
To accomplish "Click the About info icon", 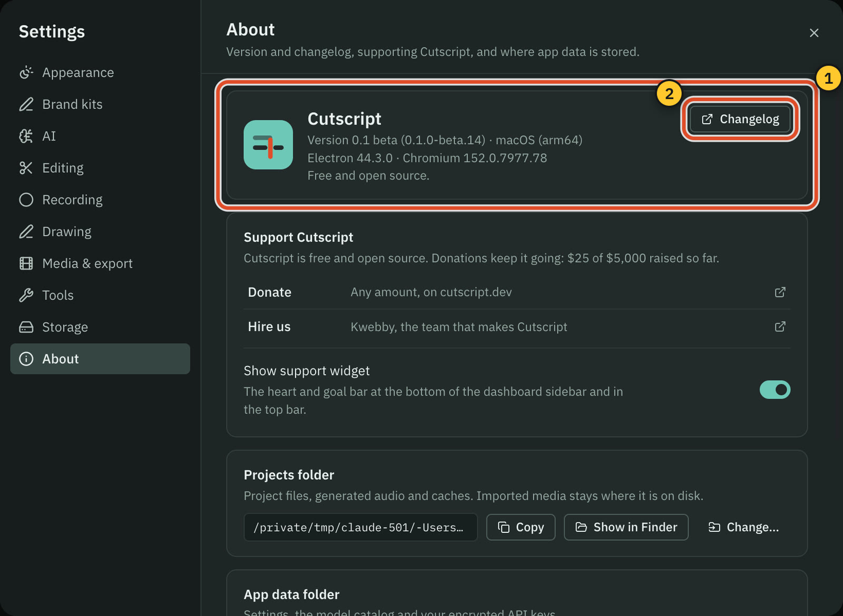I will pos(26,359).
